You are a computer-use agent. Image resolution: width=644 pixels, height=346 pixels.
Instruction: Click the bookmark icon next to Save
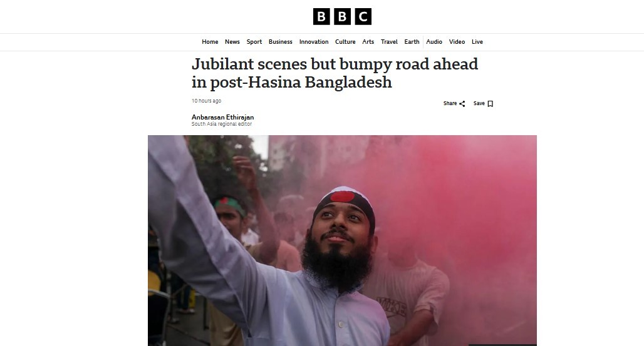pyautogui.click(x=490, y=104)
